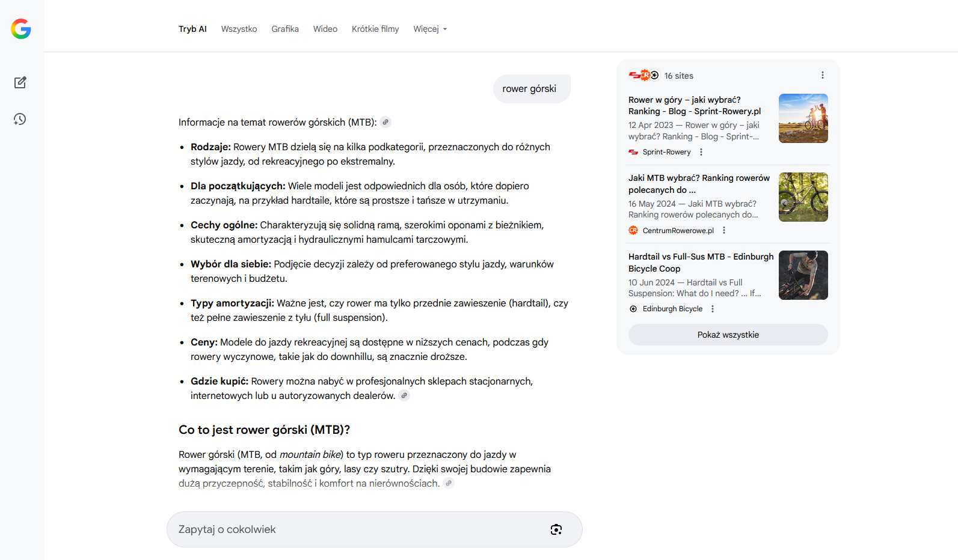
Task: Switch to the 'Wszystko' tab
Action: [x=239, y=29]
